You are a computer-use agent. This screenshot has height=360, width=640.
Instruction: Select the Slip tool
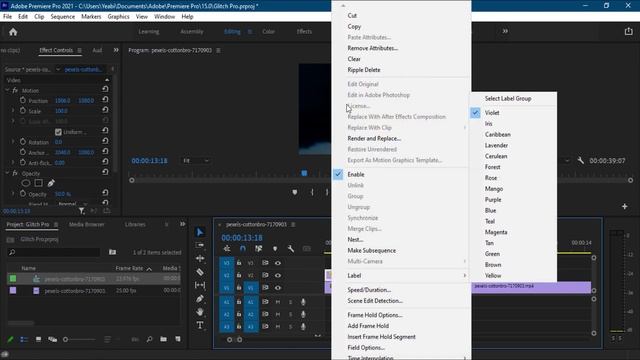point(200,285)
